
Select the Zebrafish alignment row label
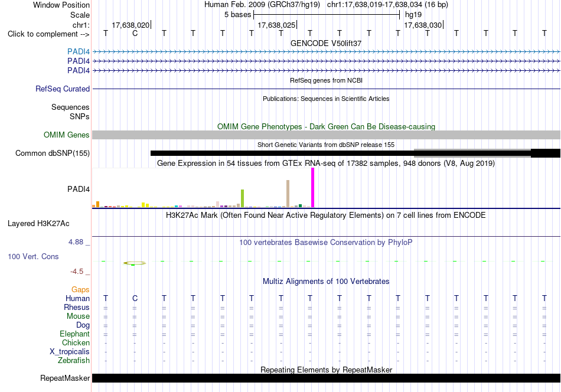click(74, 360)
